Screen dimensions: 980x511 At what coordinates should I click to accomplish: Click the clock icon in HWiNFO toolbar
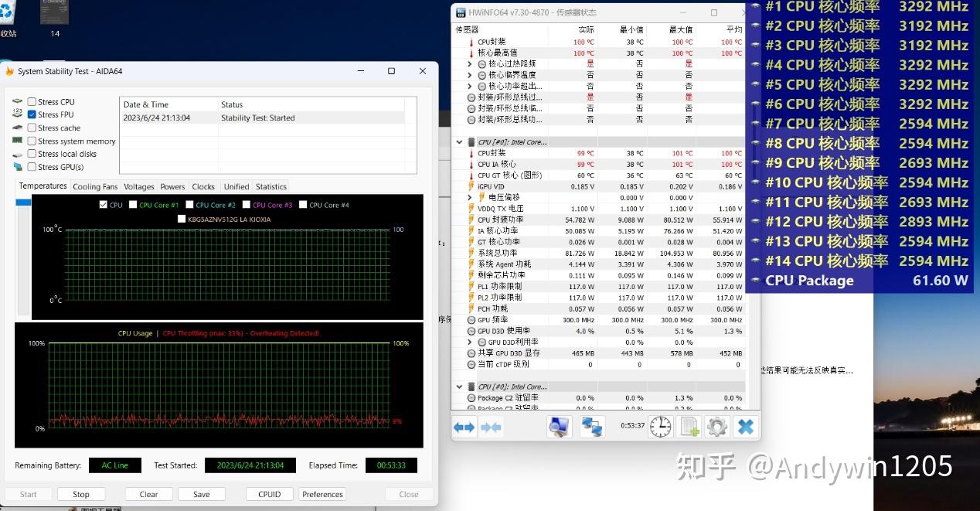[x=660, y=426]
